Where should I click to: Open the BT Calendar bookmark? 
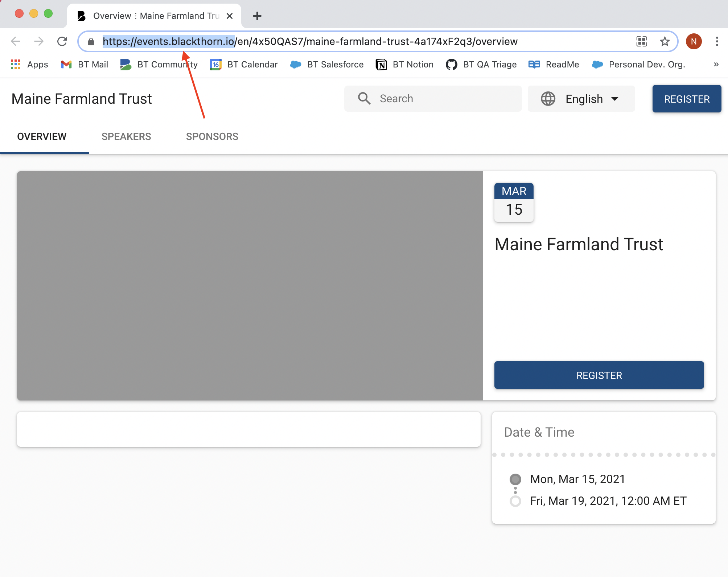tap(244, 65)
